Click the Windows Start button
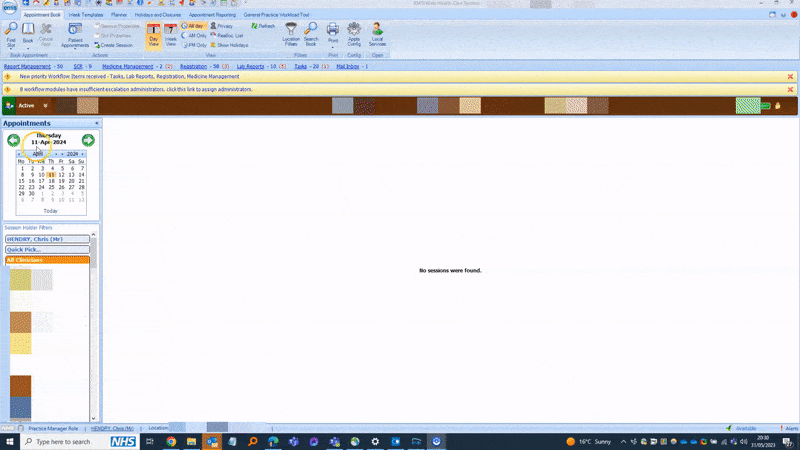The height and width of the screenshot is (450, 800). point(10,441)
